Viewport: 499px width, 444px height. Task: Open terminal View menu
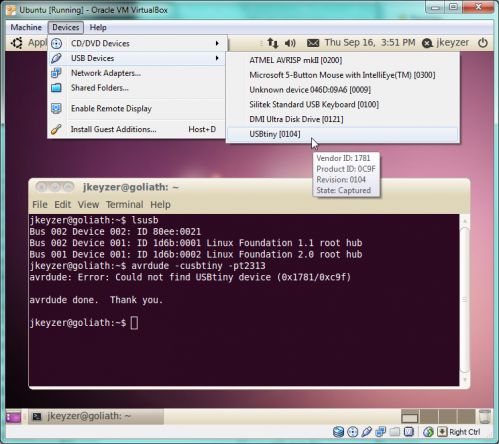88,204
